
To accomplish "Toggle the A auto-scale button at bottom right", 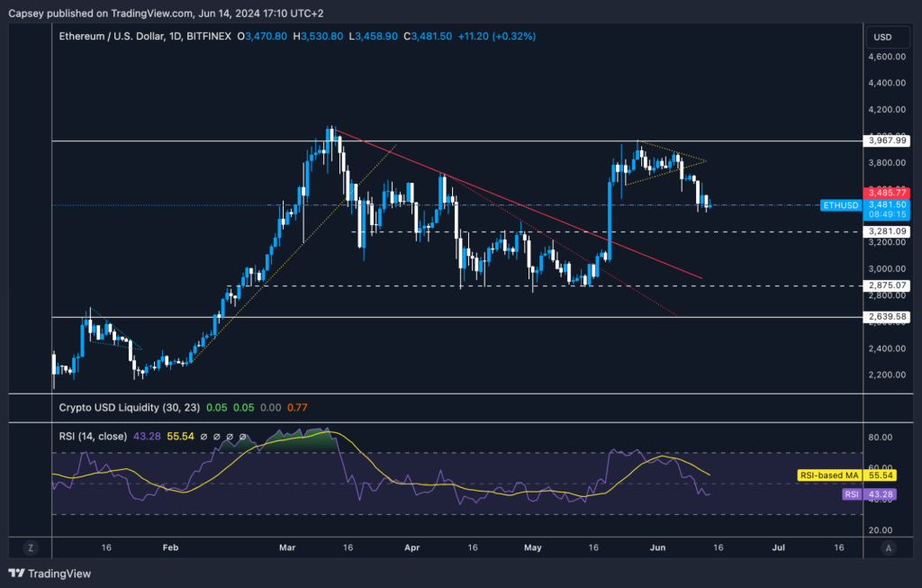I will coord(889,547).
